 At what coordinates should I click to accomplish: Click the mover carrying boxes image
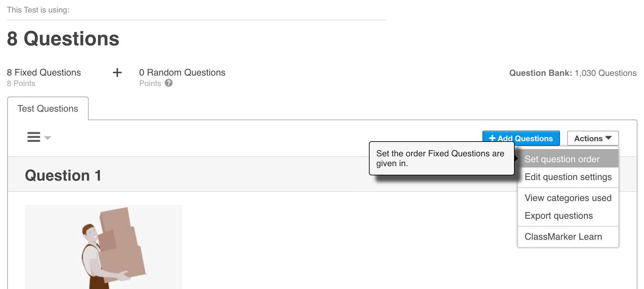pos(104,247)
